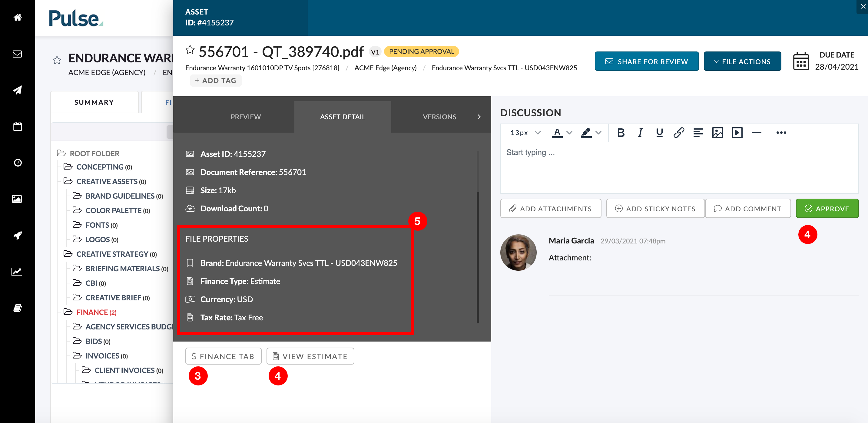
Task: Open the Fonts folder
Action: [95, 225]
